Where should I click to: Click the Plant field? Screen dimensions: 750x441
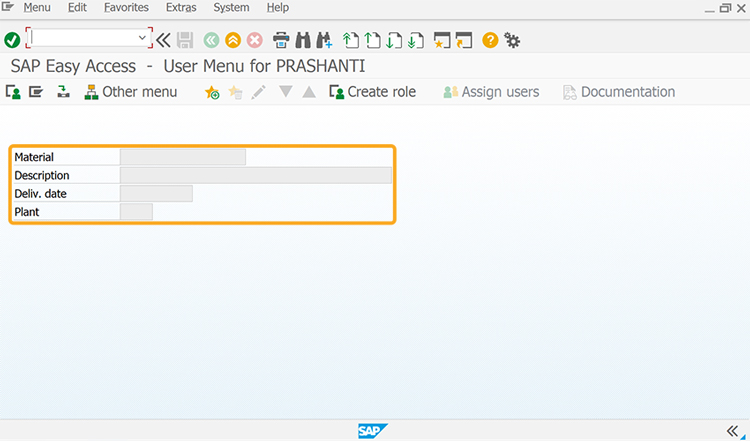click(136, 211)
